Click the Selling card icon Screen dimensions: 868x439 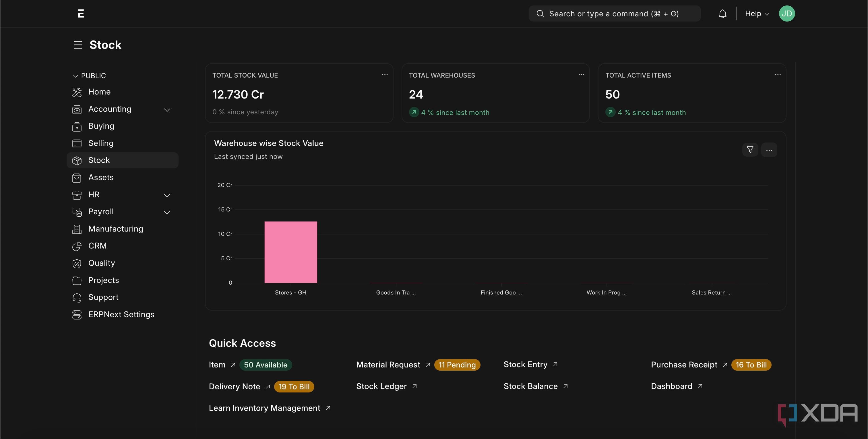coord(77,143)
